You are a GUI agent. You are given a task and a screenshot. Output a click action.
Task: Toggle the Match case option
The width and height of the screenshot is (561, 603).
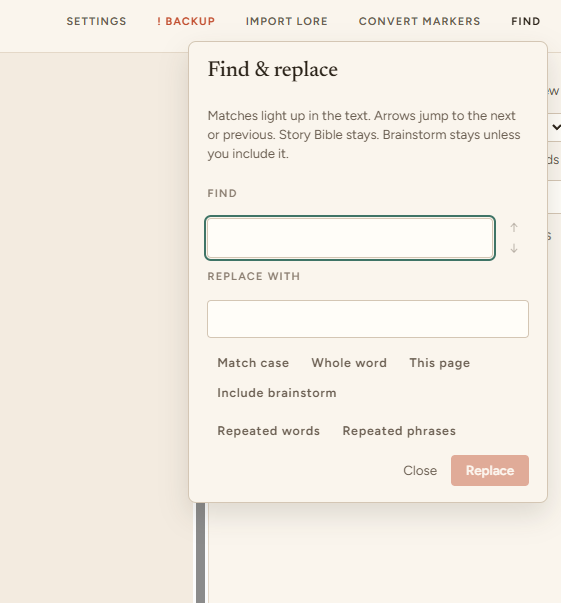click(x=253, y=363)
